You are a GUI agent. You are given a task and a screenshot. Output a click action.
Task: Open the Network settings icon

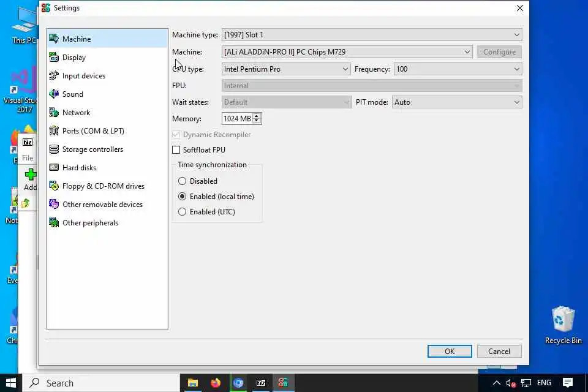[54, 112]
